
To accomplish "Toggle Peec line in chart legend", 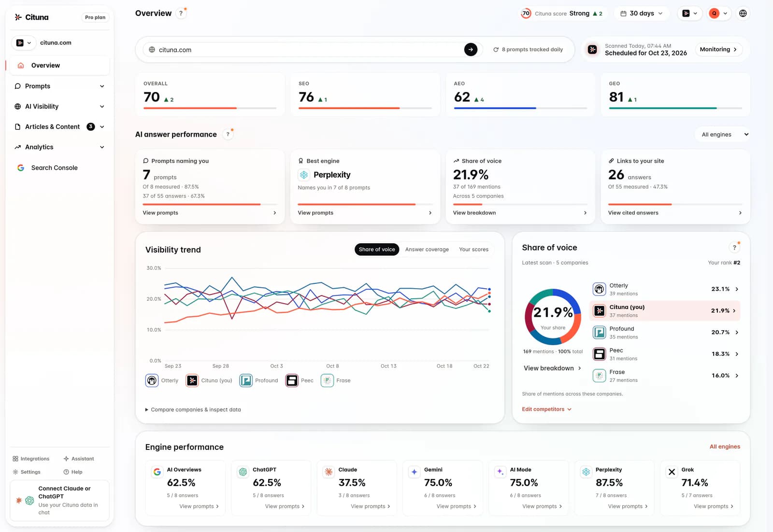I will tap(300, 380).
